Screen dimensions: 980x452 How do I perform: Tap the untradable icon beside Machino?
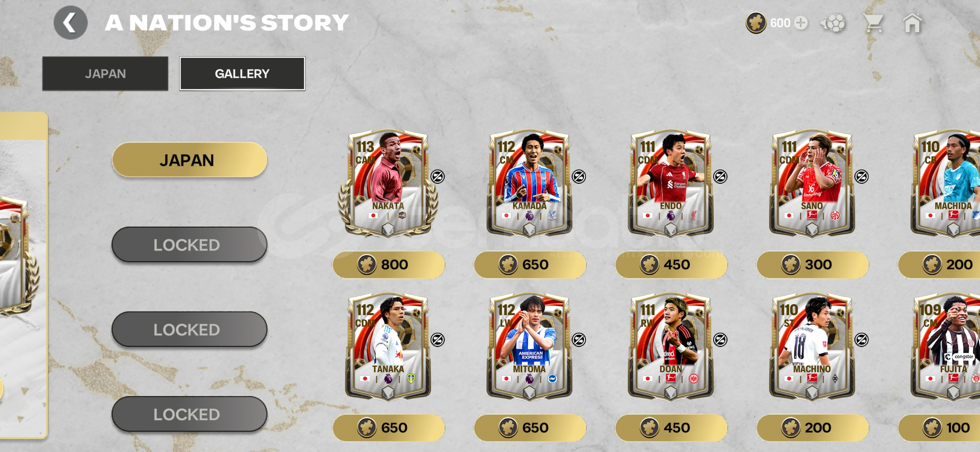point(861,340)
